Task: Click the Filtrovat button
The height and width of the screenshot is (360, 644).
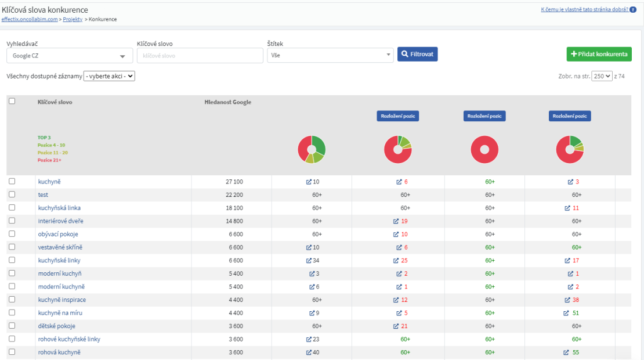Action: coord(417,54)
